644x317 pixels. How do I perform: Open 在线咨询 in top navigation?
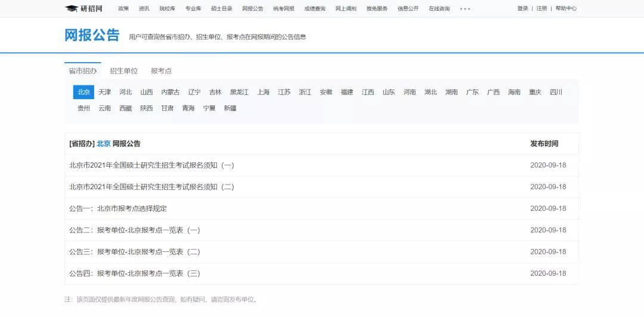pyautogui.click(x=439, y=8)
